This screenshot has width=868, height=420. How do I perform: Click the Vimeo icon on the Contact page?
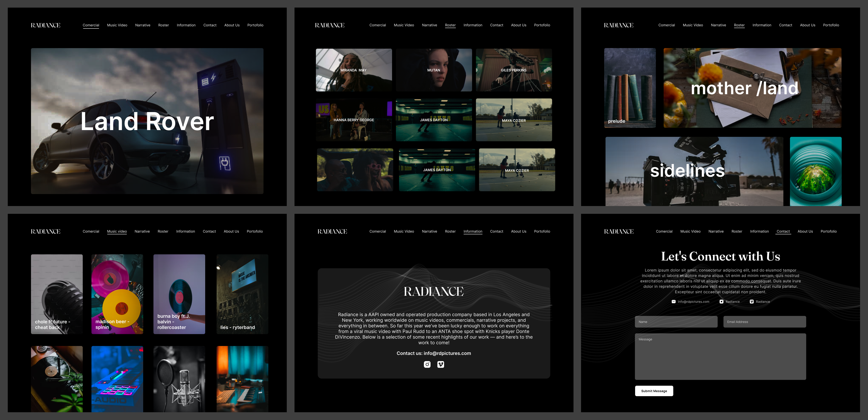(751, 302)
